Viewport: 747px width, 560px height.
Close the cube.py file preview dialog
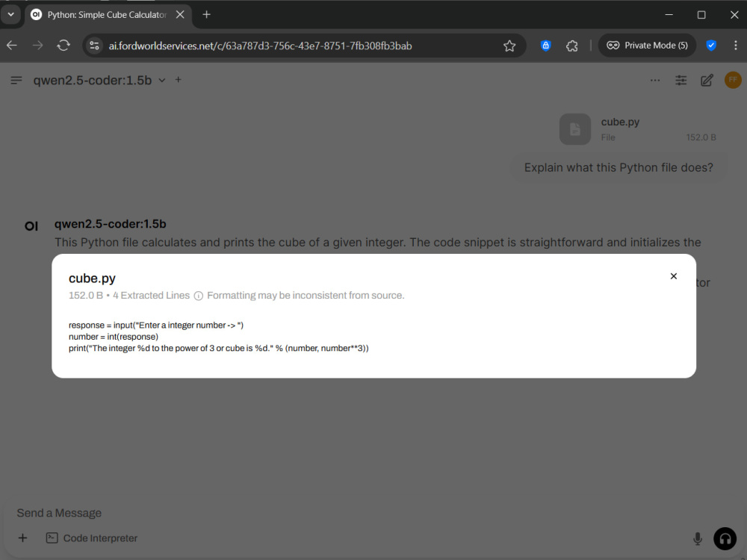pyautogui.click(x=673, y=276)
